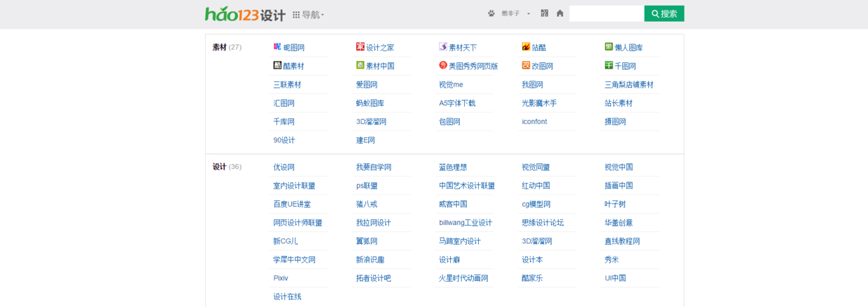Image resolution: width=868 pixels, height=307 pixels.
Task: Open the user account dropdown arrow
Action: [528, 13]
